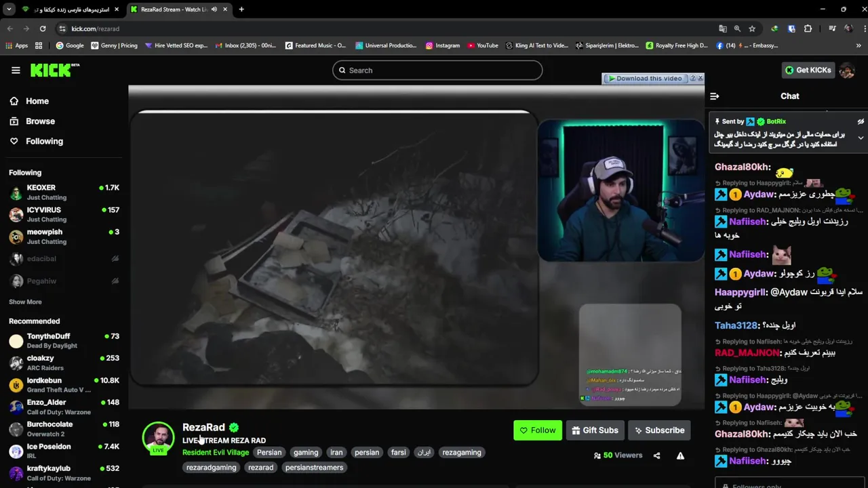Open the Following sidebar page
This screenshot has width=868, height=488.
(44, 141)
